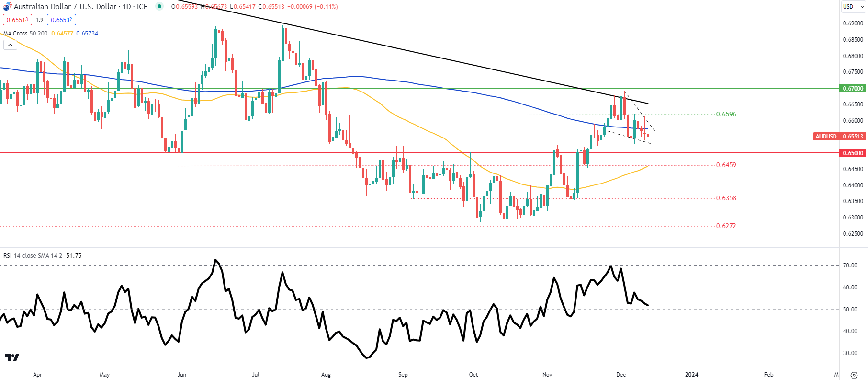Viewport: 868px width, 380px height.
Task: Click the 70.00 RSI axis label
Action: [x=850, y=265]
